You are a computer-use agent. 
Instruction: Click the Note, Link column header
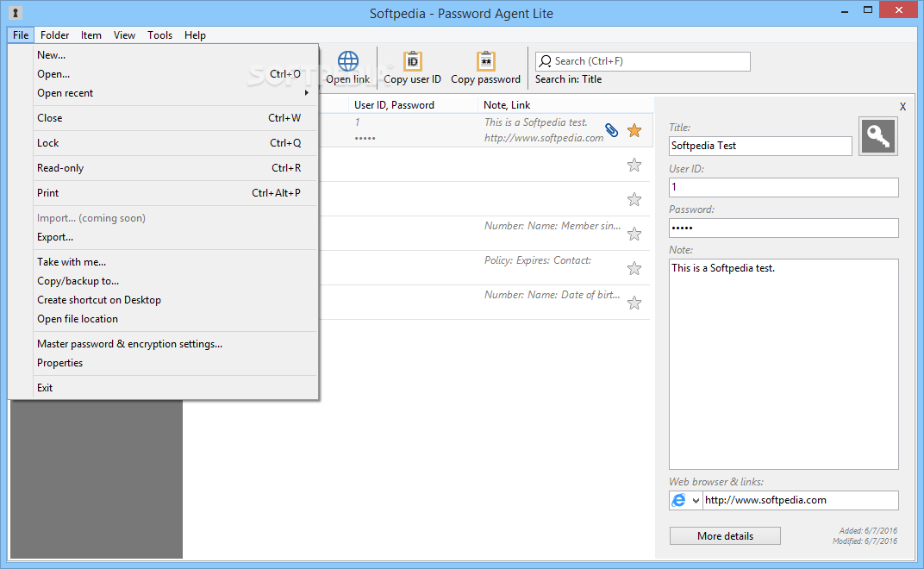(507, 105)
